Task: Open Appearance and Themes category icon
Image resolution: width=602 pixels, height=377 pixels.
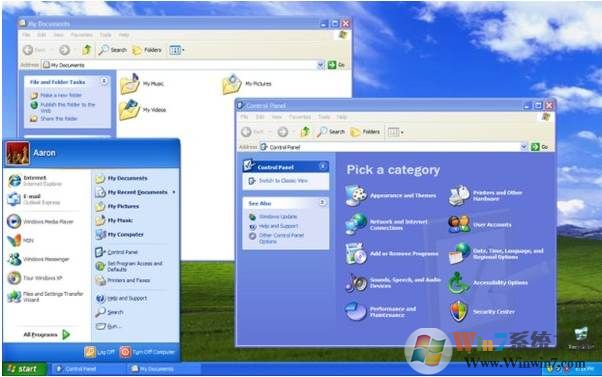Action: tap(356, 195)
